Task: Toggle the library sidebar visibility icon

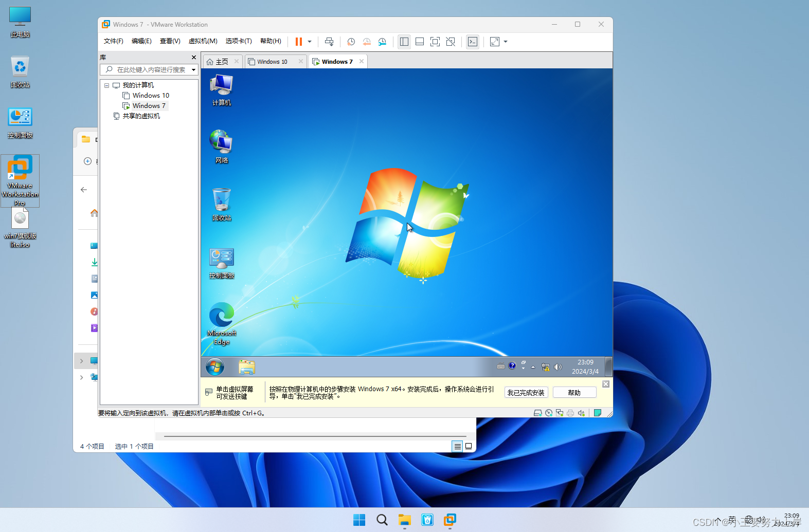Action: [404, 42]
